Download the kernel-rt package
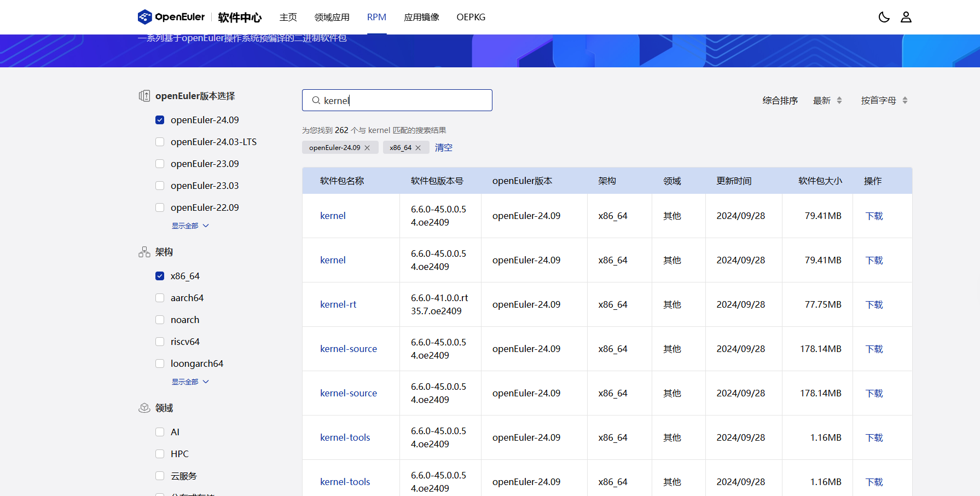The height and width of the screenshot is (496, 980). click(x=874, y=305)
